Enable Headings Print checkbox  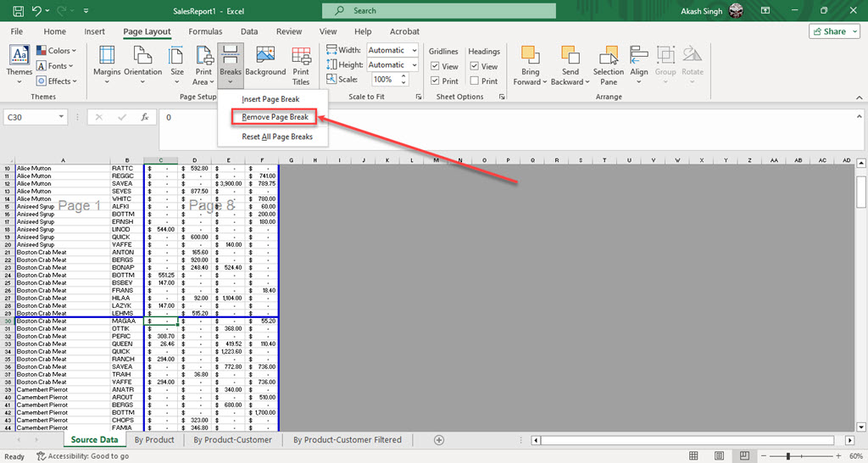[475, 81]
